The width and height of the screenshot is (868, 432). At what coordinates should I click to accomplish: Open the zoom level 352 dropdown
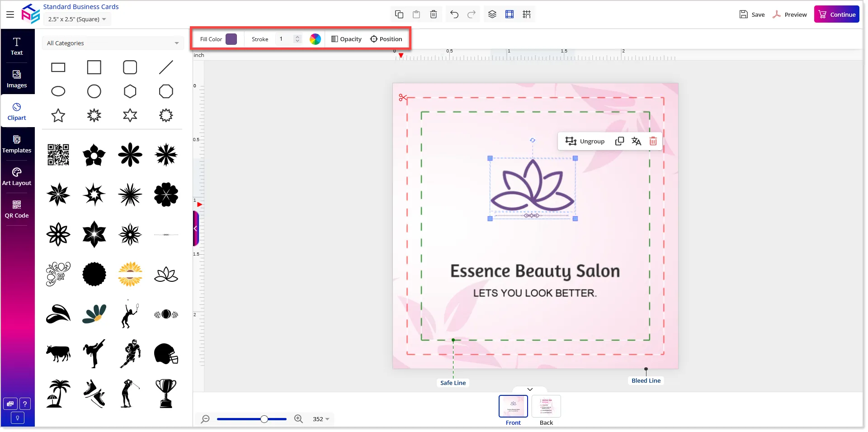click(321, 419)
